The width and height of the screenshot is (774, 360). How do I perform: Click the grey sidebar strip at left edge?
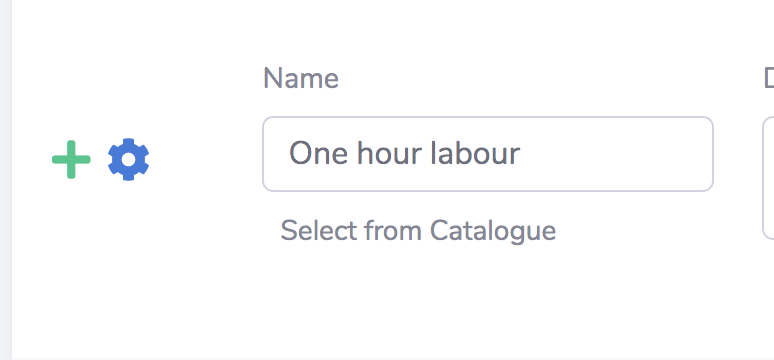[x=5, y=180]
